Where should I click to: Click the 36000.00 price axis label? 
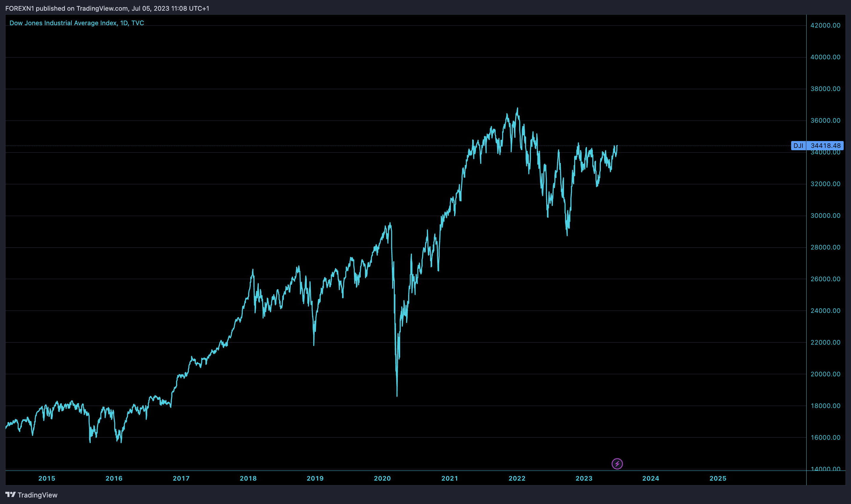coord(826,121)
